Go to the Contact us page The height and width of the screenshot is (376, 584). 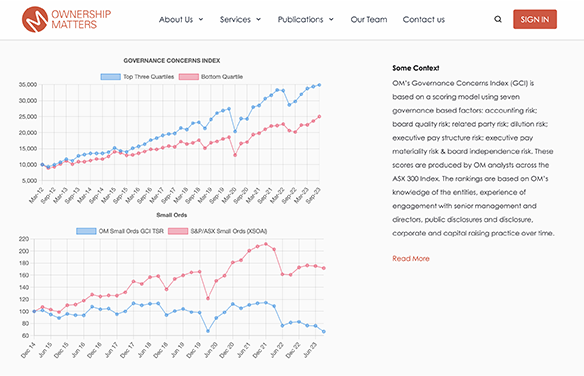pyautogui.click(x=424, y=19)
